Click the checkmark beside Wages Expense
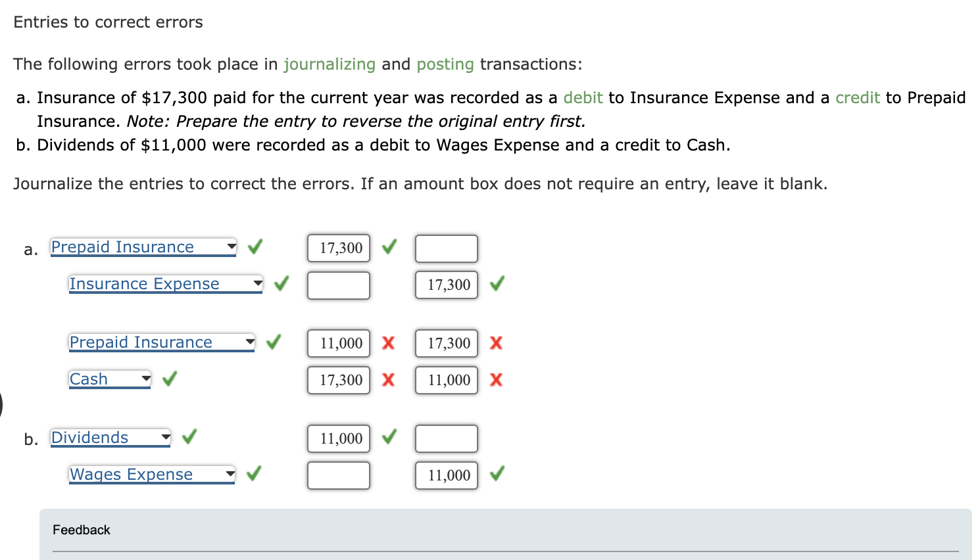The height and width of the screenshot is (560, 980). pyautogui.click(x=253, y=473)
